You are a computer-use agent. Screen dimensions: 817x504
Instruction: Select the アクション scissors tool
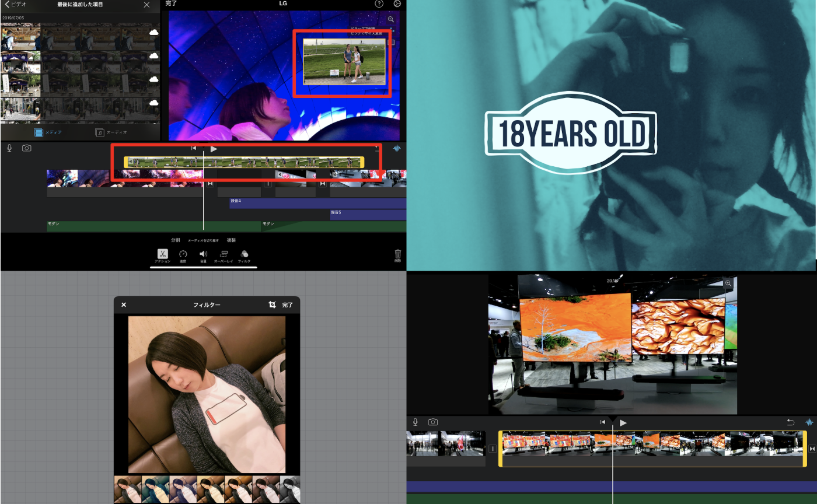pyautogui.click(x=162, y=256)
